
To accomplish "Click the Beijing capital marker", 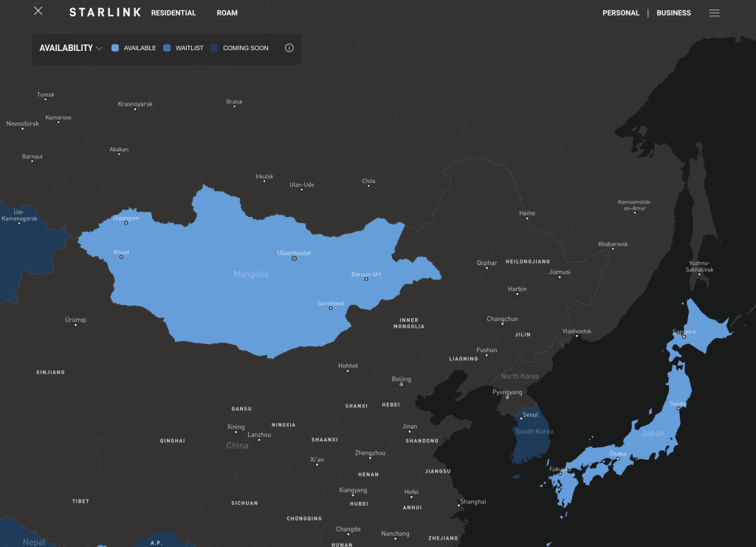I will [x=401, y=385].
